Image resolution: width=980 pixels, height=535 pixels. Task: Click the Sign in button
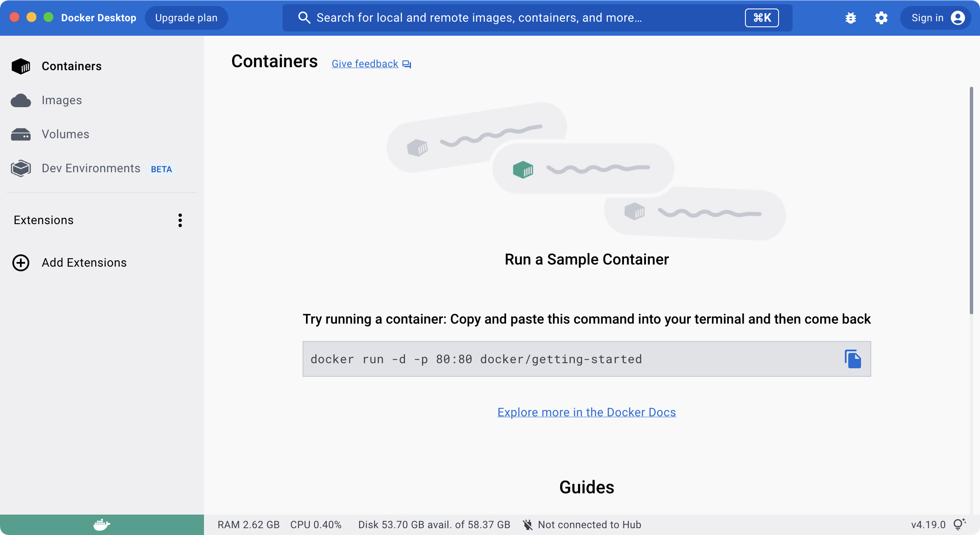(935, 18)
